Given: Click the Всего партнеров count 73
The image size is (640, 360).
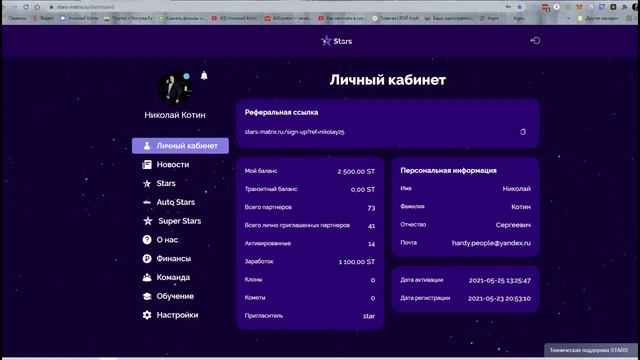Looking at the screenshot, I should point(371,208).
